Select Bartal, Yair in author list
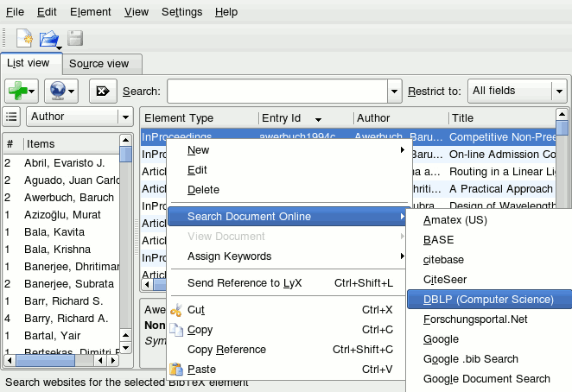This screenshot has height=392, width=572. click(x=61, y=336)
